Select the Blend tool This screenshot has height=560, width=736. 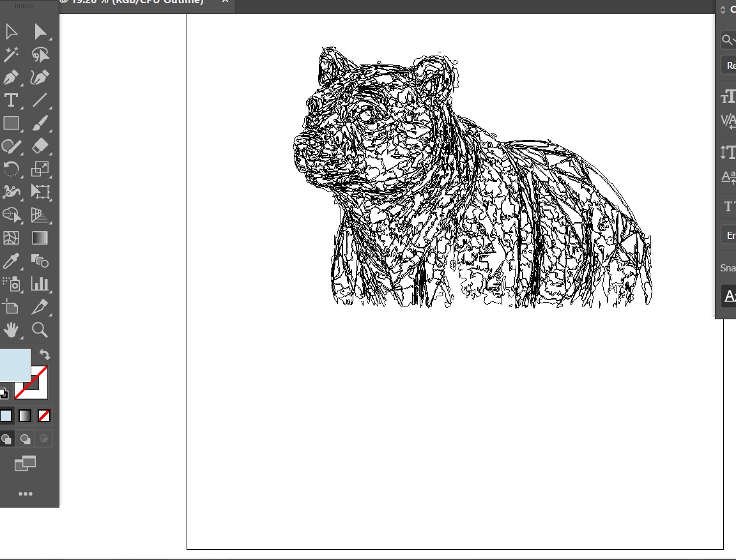click(40, 261)
